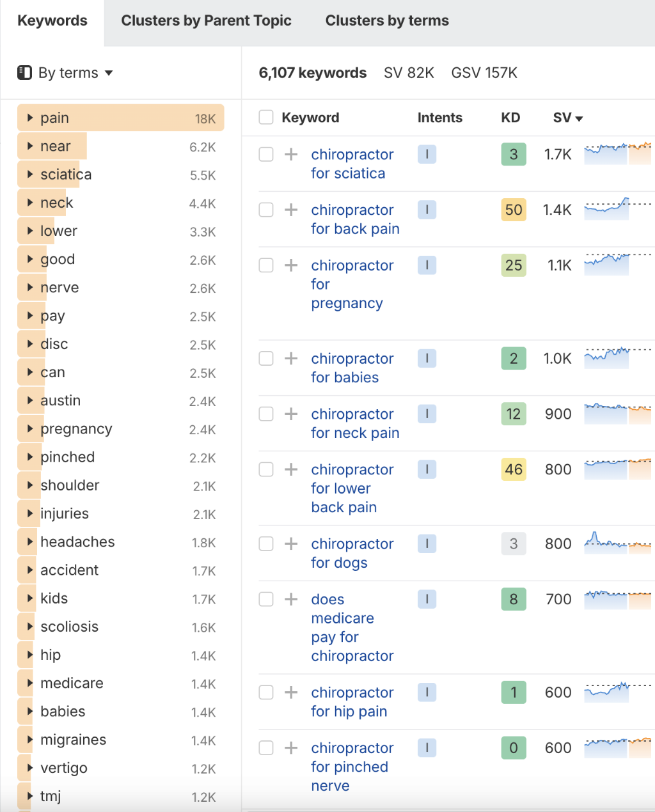This screenshot has height=812, width=655.
Task: Click the KD 50 difficulty badge
Action: click(x=514, y=210)
